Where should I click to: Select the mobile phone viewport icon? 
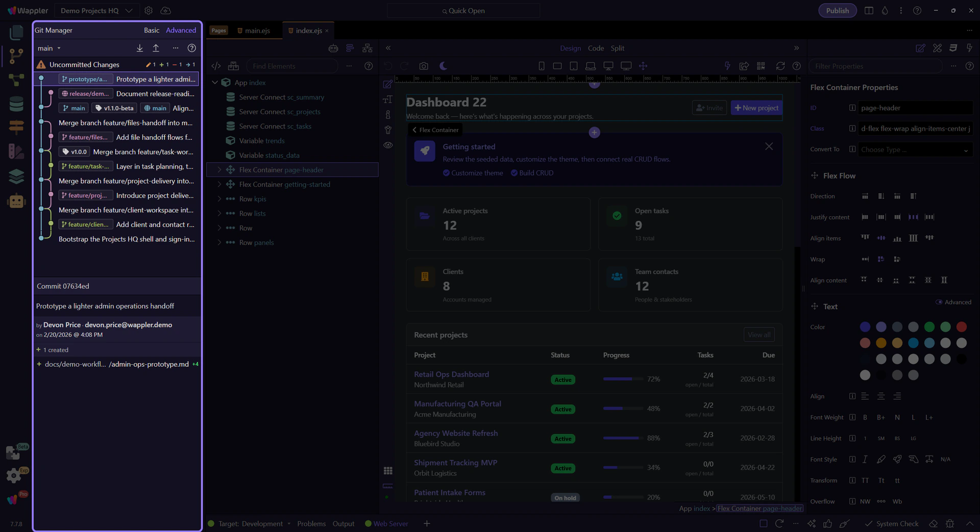(541, 66)
